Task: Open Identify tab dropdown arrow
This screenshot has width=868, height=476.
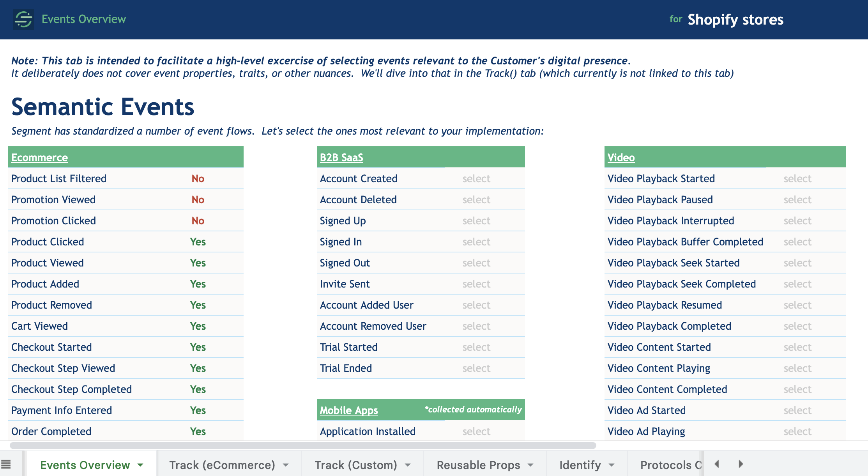Action: coord(612,465)
